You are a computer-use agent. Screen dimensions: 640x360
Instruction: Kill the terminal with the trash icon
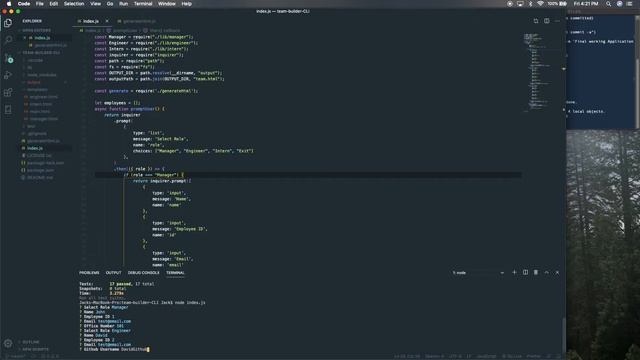click(536, 272)
